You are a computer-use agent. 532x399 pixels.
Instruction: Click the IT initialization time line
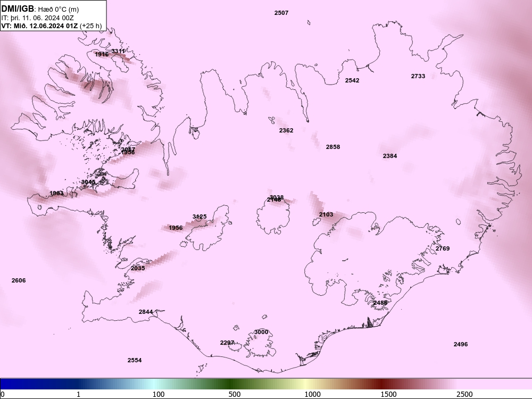pos(38,18)
